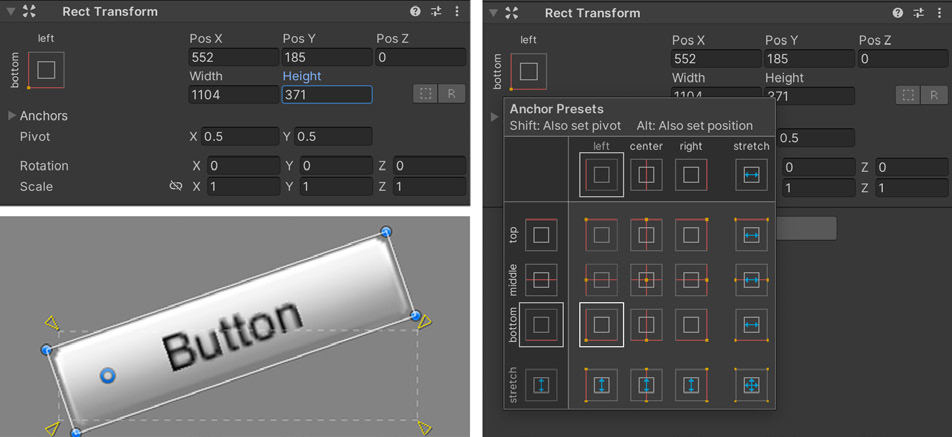Click the Scale Z field above Button preview

click(x=429, y=186)
